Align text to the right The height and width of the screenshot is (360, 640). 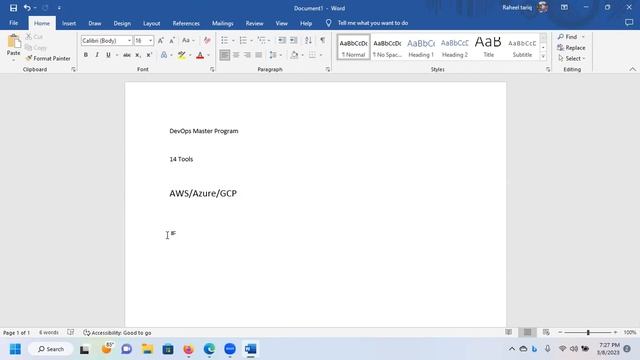pos(247,55)
